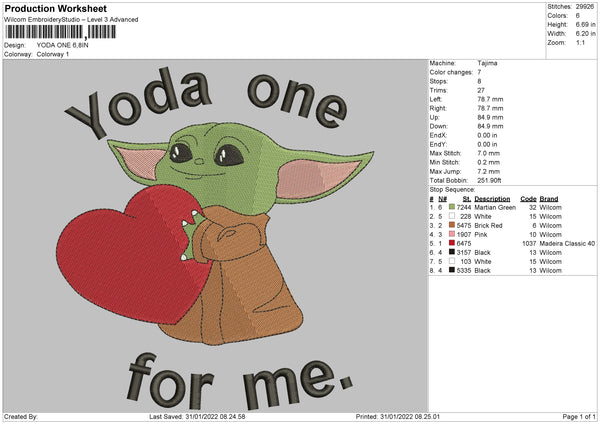Click the Pink thread color swatch
This screenshot has height=424, width=600.
point(452,234)
